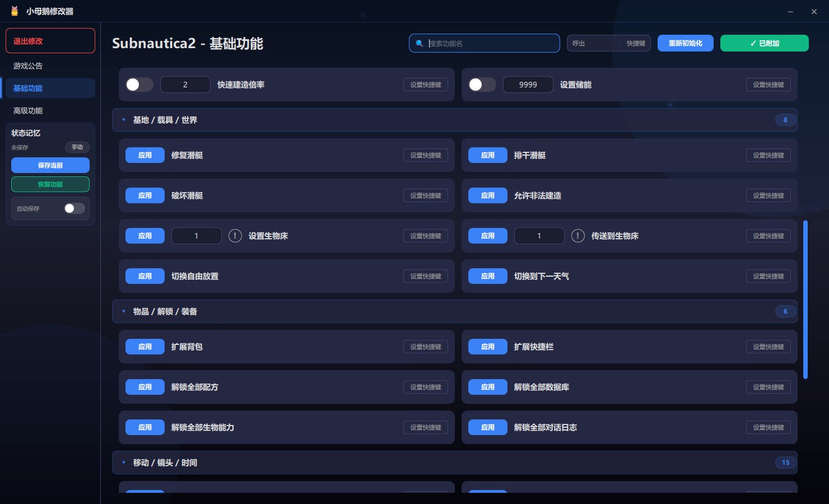Toggle the 设置储能 switch
This screenshot has height=504, width=829.
(482, 85)
